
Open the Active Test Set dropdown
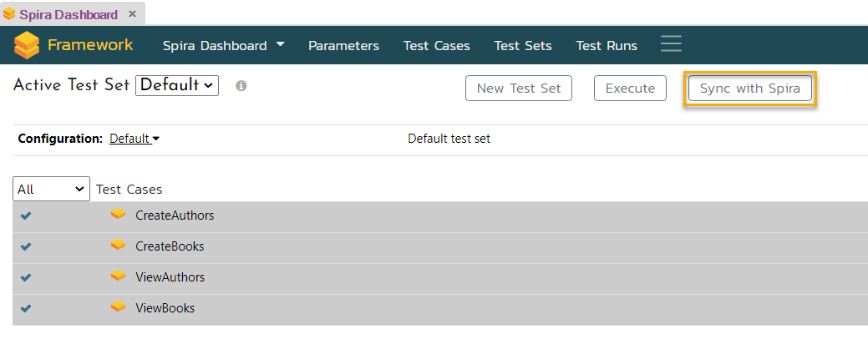(x=177, y=85)
